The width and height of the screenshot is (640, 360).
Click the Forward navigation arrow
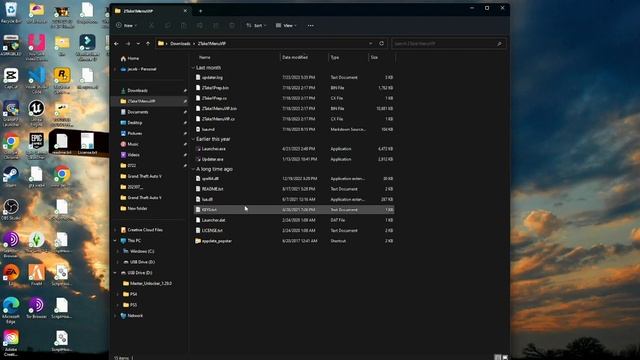pos(128,43)
